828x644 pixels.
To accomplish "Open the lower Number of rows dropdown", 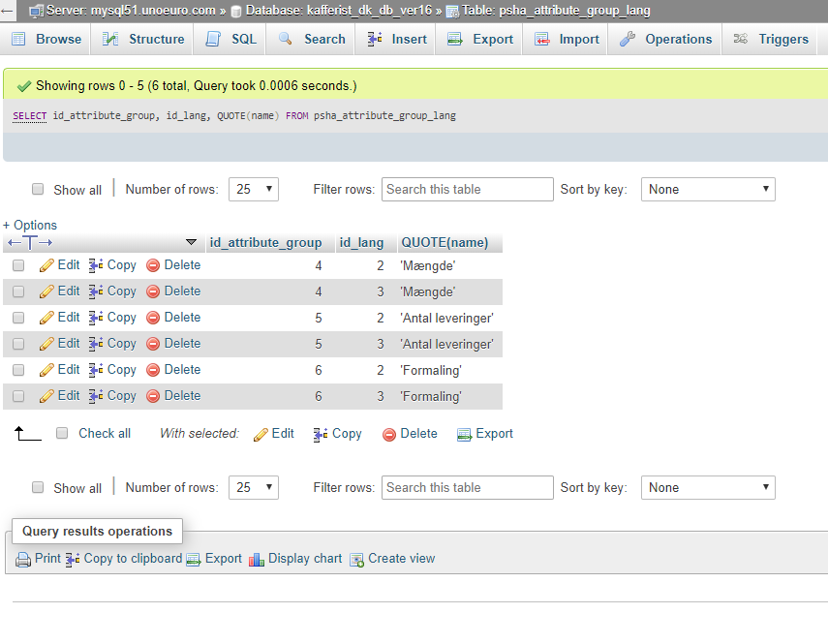I will (x=254, y=487).
